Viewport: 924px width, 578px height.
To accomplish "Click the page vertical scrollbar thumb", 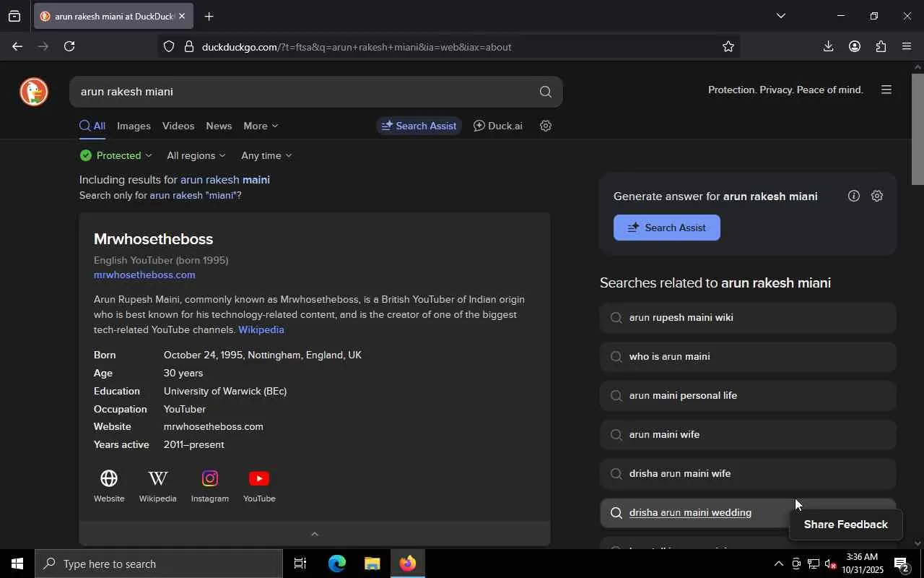I will click(x=918, y=130).
